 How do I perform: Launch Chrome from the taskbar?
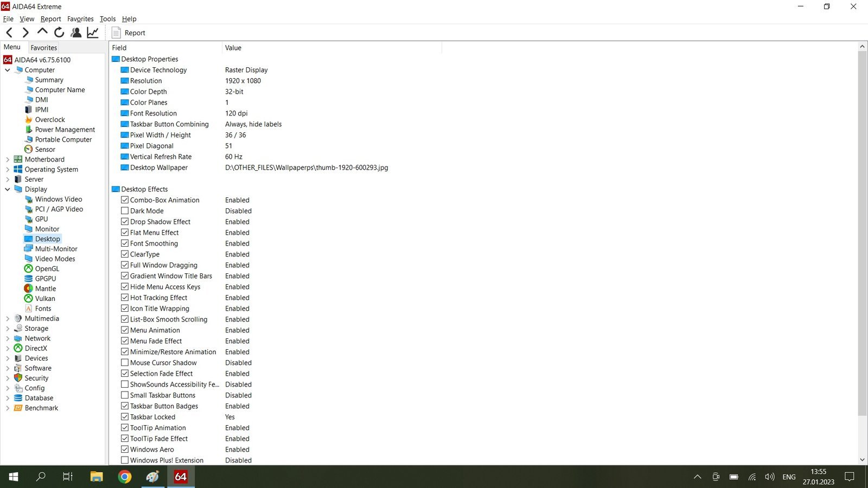pyautogui.click(x=125, y=477)
